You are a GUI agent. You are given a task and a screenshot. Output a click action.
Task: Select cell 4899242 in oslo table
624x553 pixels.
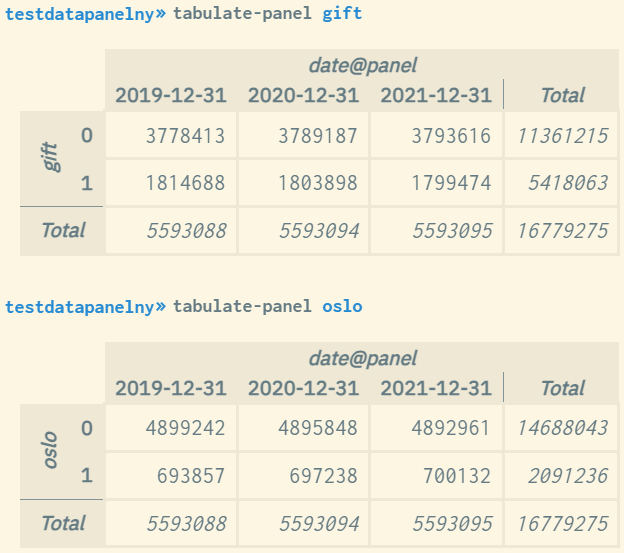[x=185, y=429]
